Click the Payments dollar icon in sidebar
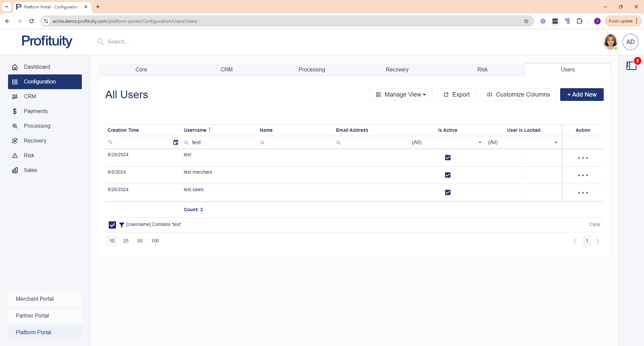The image size is (644, 346). pyautogui.click(x=15, y=111)
